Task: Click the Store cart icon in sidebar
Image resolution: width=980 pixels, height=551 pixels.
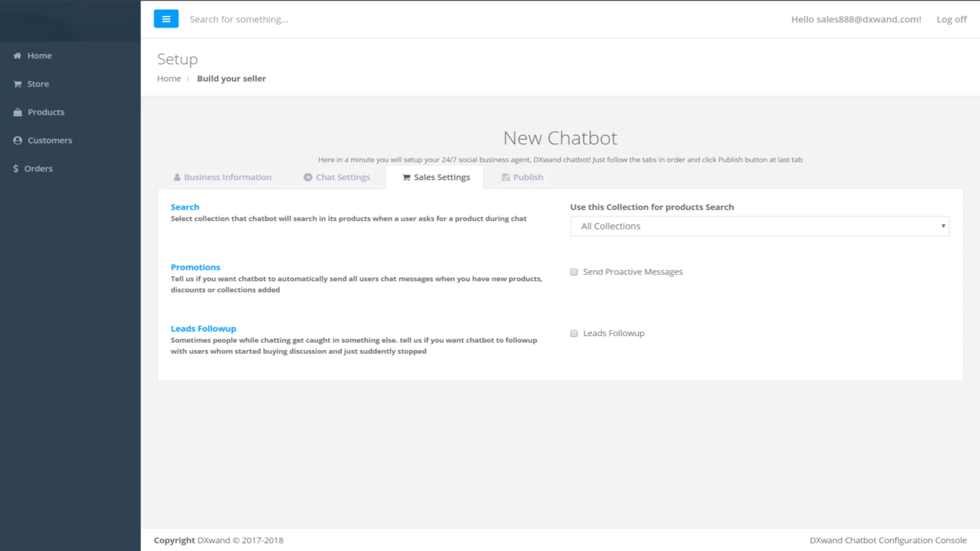Action: [18, 84]
